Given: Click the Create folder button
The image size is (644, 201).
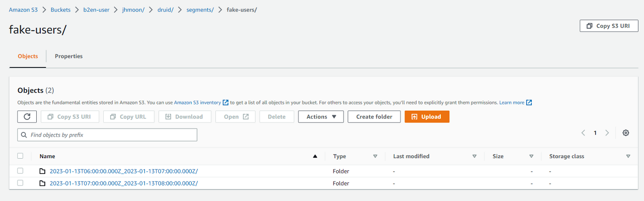Looking at the screenshot, I should point(374,117).
